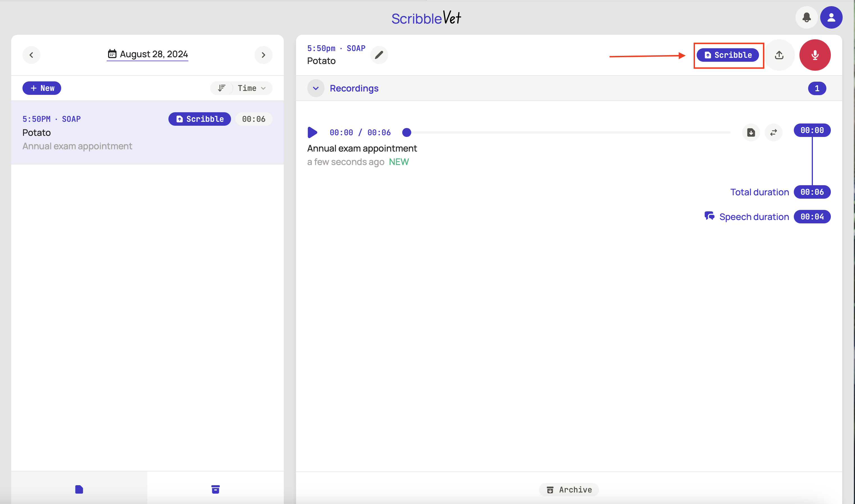Click the Speech duration label

click(754, 217)
